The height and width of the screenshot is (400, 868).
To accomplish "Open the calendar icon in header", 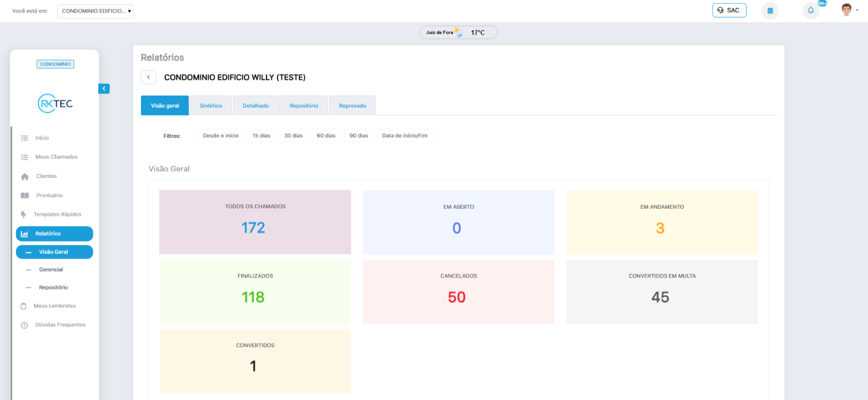I will [770, 10].
